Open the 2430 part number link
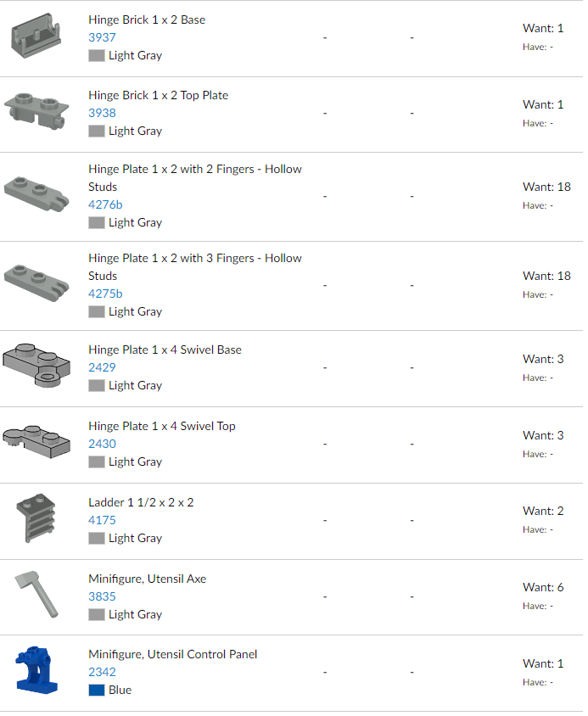Image resolution: width=588 pixels, height=716 pixels. 102,444
